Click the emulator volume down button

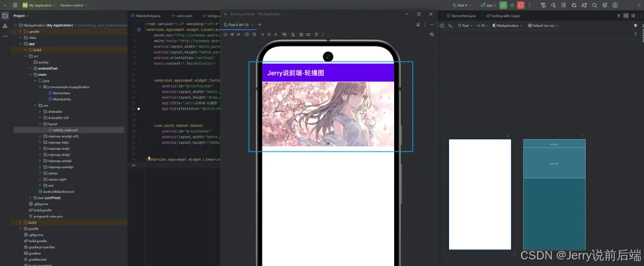[x=238, y=35]
